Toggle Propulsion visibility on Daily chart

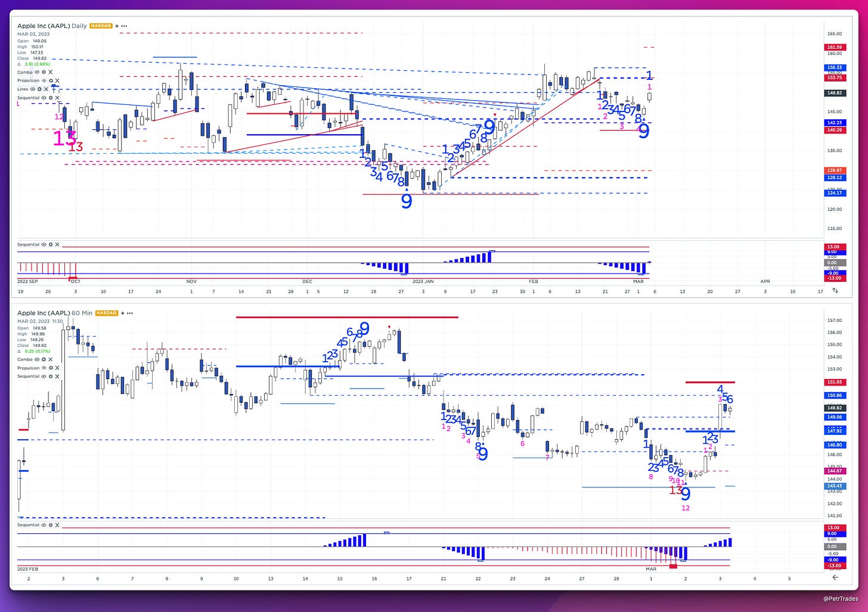[x=44, y=80]
